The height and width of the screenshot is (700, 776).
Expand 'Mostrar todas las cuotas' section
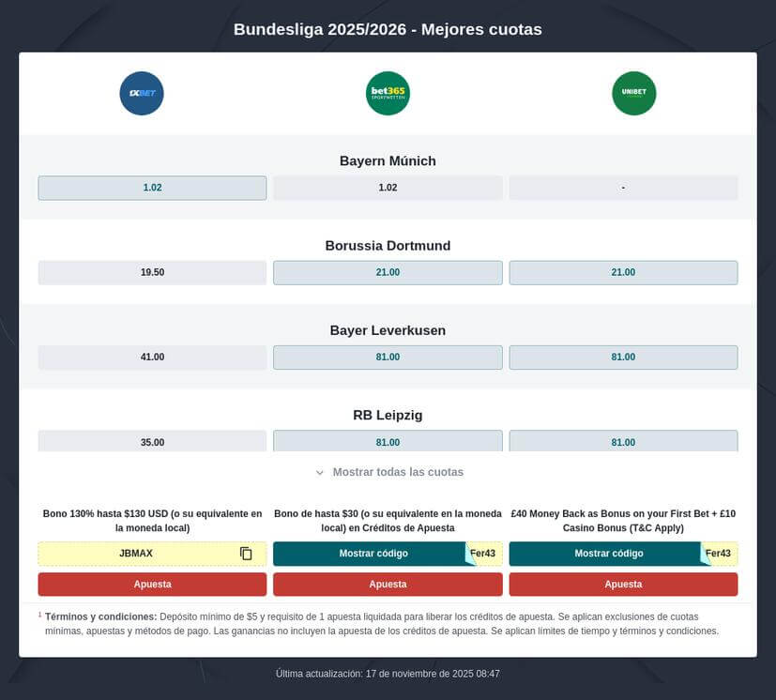[x=388, y=472]
